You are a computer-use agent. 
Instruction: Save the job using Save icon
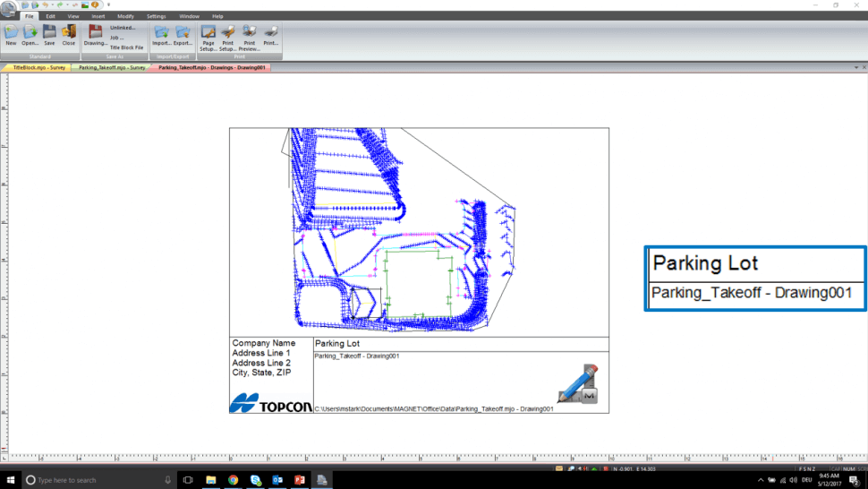tap(49, 32)
